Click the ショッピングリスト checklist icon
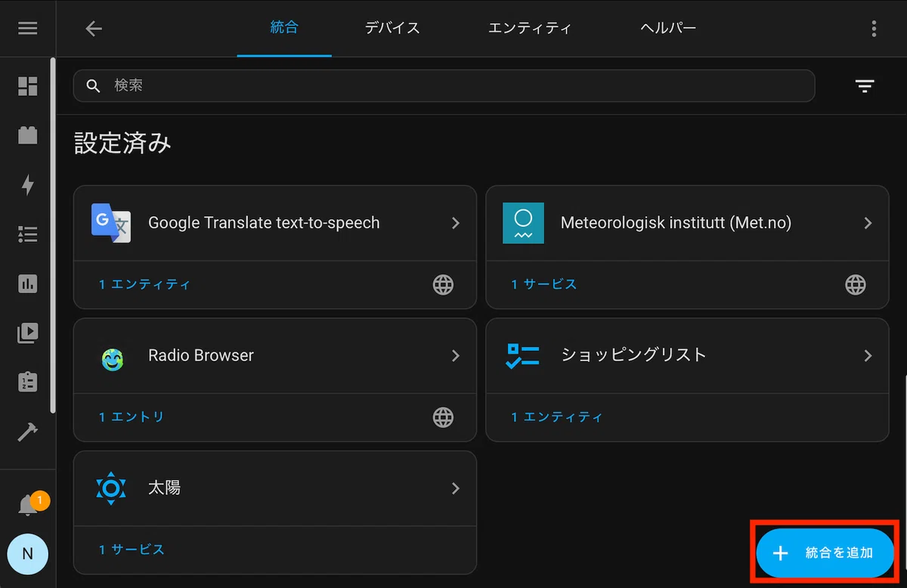Screen dimensions: 907x588 point(522,356)
